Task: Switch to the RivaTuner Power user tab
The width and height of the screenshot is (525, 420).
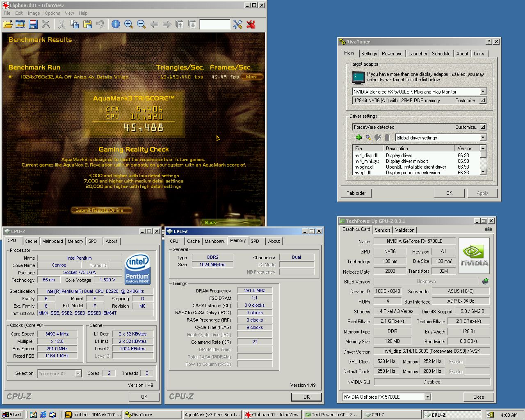Action: [x=393, y=54]
